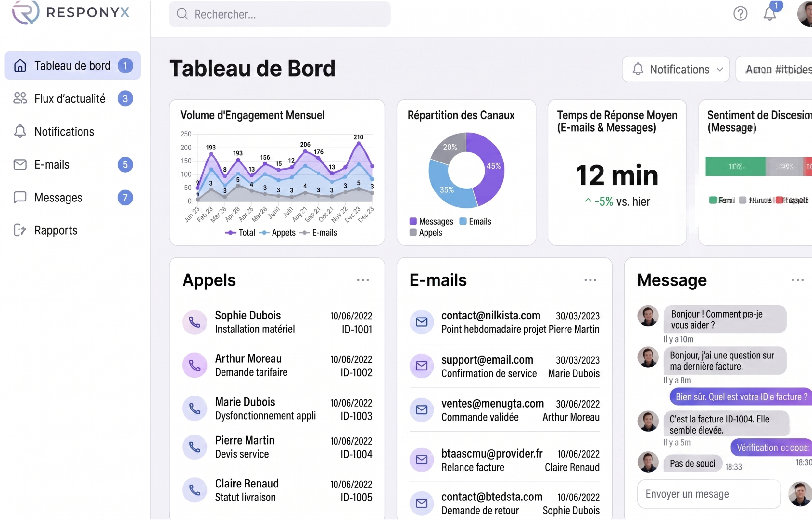Click the badge 7 on Messages
The height and width of the screenshot is (520, 812).
tap(125, 197)
